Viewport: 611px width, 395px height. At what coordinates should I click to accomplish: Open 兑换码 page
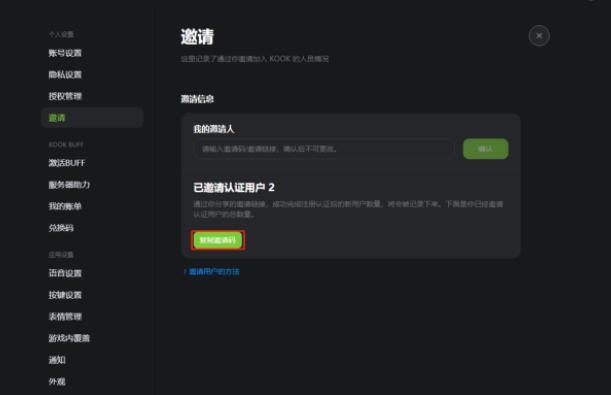61,228
